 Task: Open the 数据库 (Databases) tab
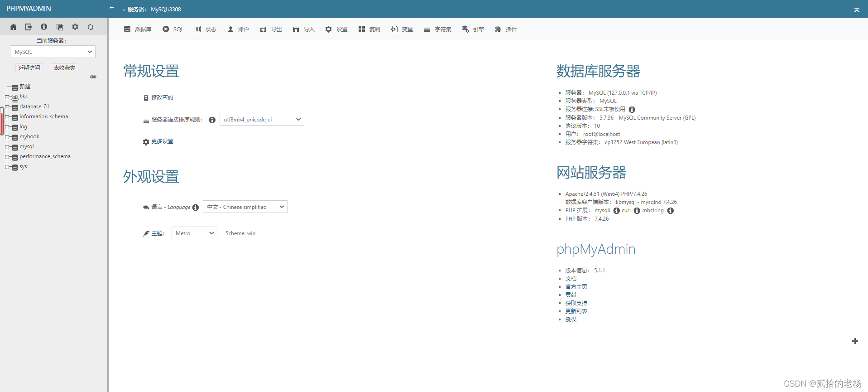coord(138,29)
